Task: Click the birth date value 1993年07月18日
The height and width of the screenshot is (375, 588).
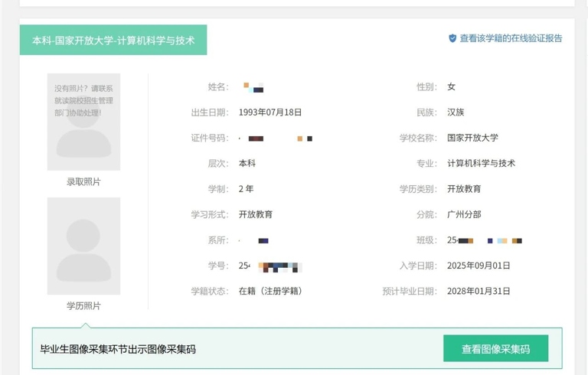Action: [270, 112]
